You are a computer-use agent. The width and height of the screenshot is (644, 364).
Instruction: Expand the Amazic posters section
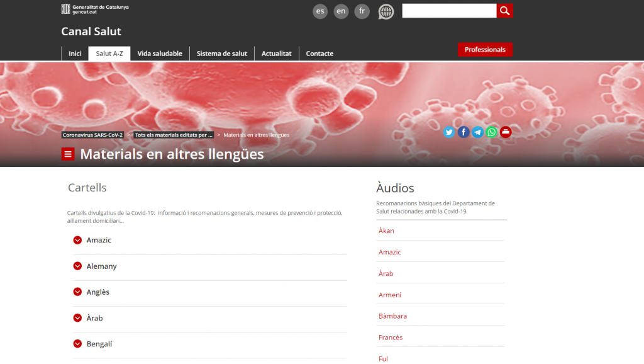pyautogui.click(x=78, y=240)
